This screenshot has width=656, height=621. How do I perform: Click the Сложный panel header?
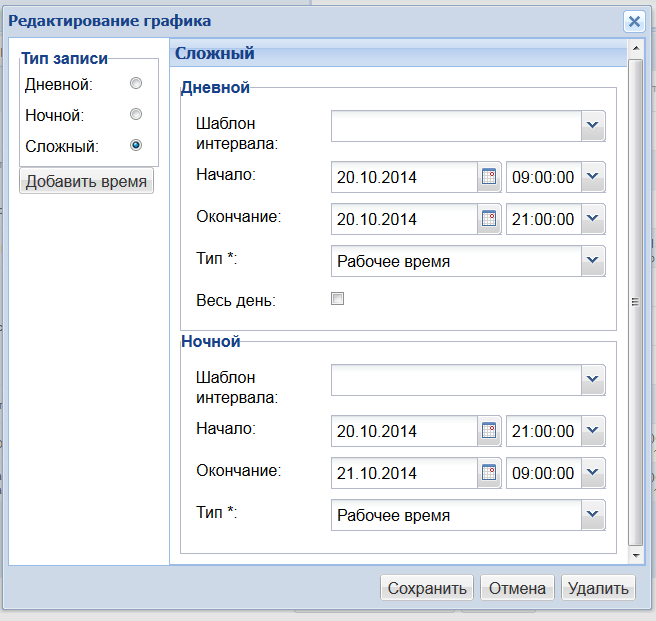398,53
